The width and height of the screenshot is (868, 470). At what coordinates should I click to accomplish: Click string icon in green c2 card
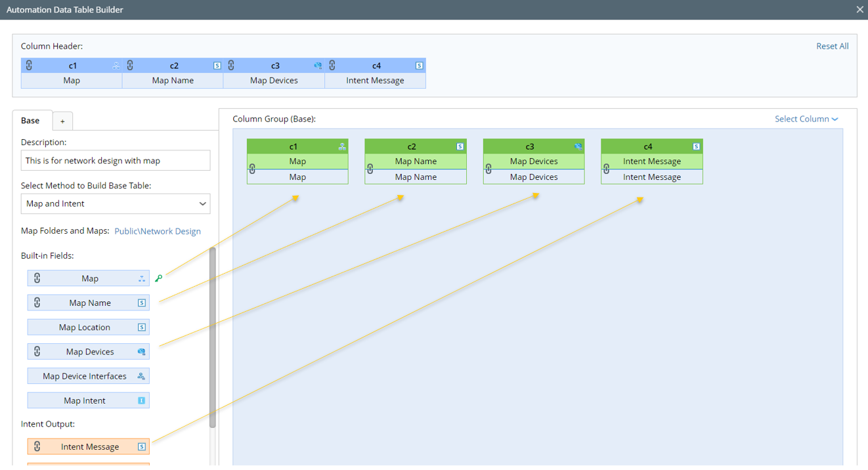(460, 146)
